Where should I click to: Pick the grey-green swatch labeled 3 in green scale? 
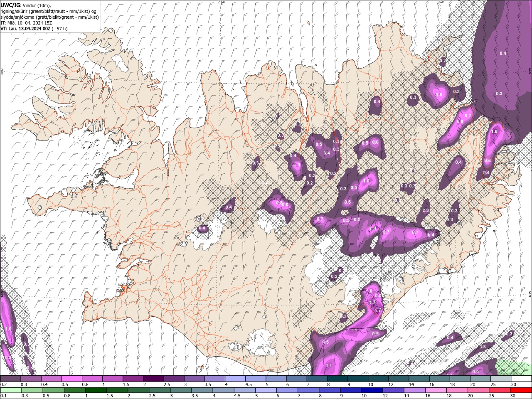click(x=180, y=390)
